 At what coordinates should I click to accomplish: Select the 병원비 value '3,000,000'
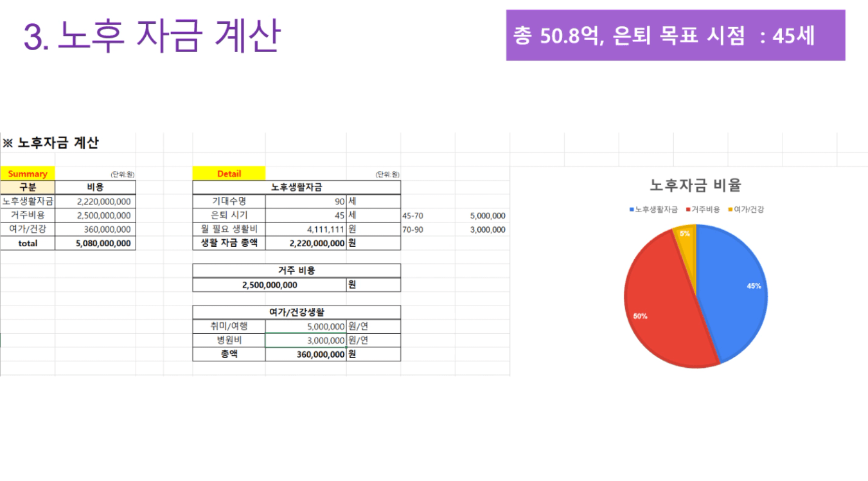306,340
